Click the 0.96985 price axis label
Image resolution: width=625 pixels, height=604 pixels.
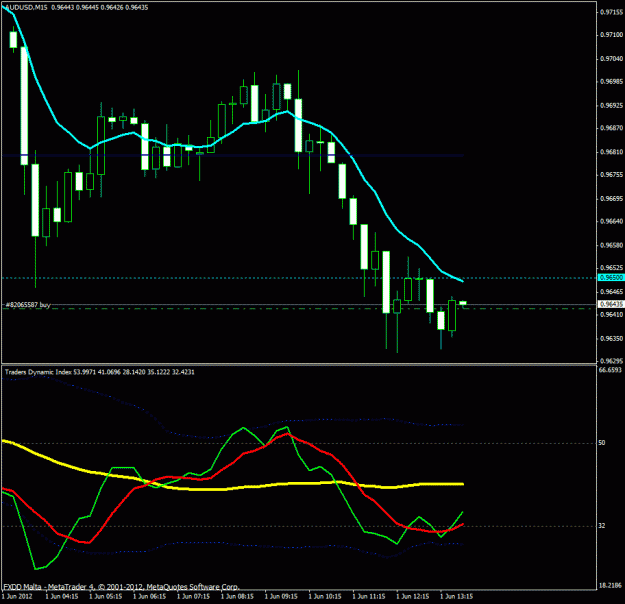coord(611,81)
